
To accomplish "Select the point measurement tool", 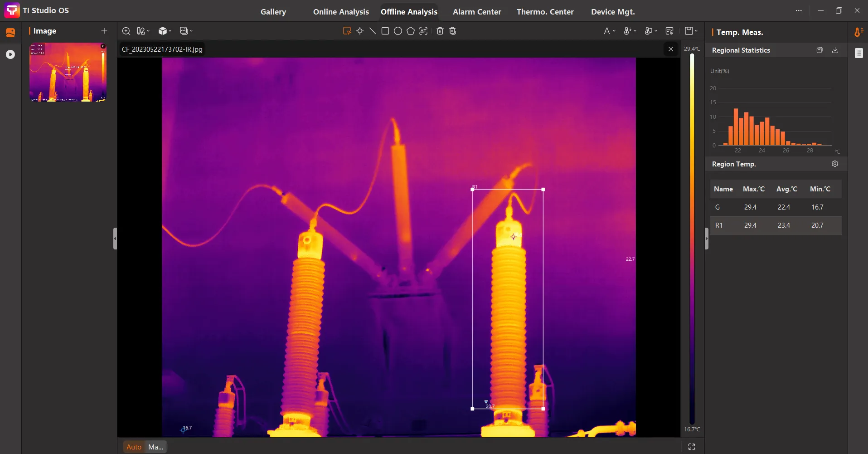I will (x=360, y=31).
